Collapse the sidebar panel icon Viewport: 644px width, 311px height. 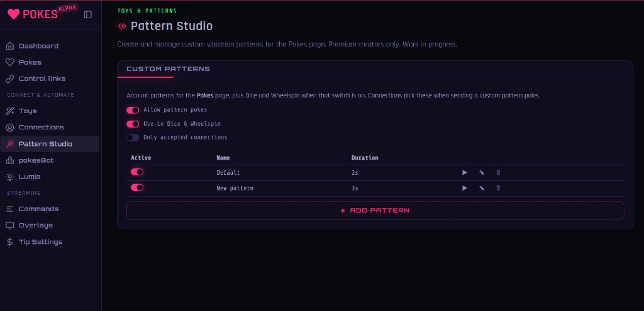(x=88, y=14)
